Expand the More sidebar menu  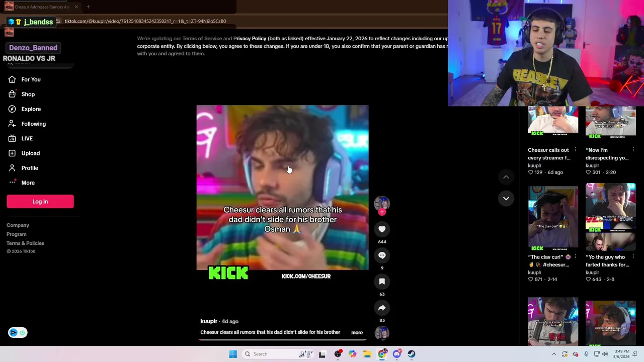[28, 183]
